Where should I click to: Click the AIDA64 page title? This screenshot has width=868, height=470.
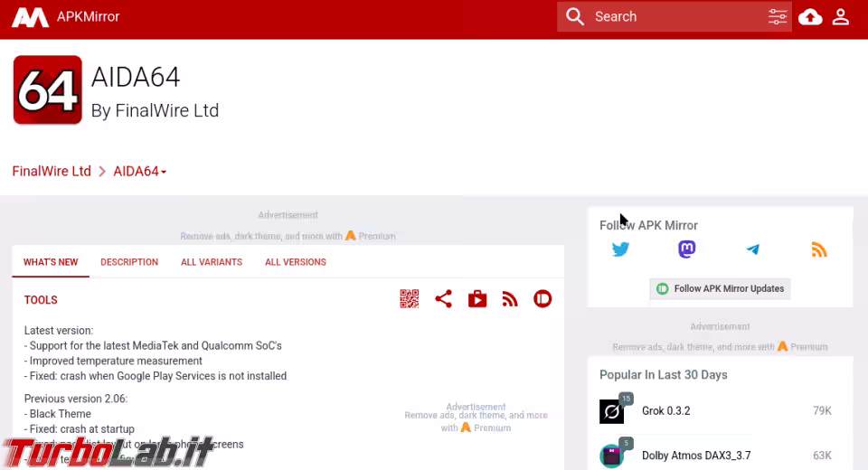(136, 77)
